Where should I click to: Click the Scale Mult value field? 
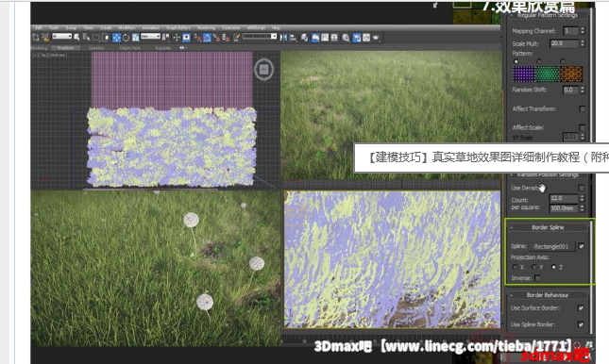(x=564, y=43)
